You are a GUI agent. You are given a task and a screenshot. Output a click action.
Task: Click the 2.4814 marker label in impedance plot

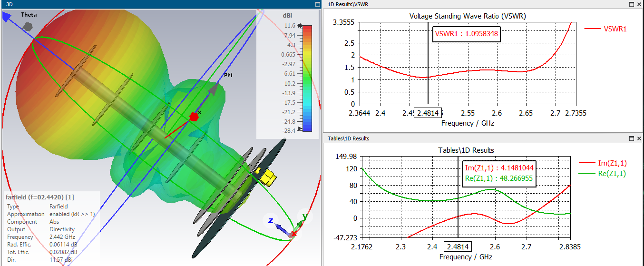458,246
